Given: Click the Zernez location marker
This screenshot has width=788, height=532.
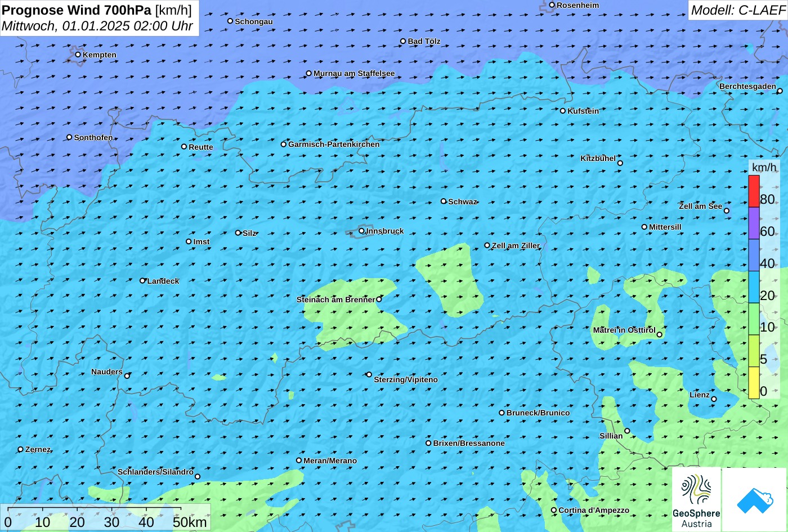Looking at the screenshot, I should (21, 449).
